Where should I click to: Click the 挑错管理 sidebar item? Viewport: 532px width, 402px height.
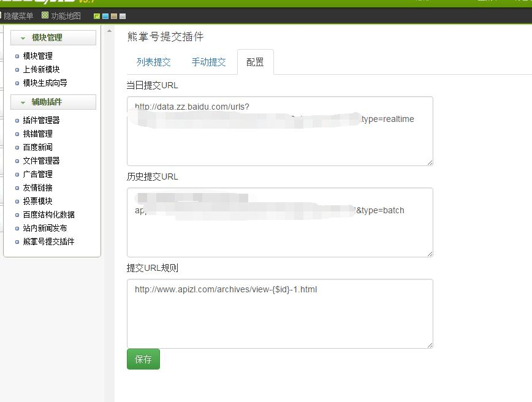click(37, 133)
